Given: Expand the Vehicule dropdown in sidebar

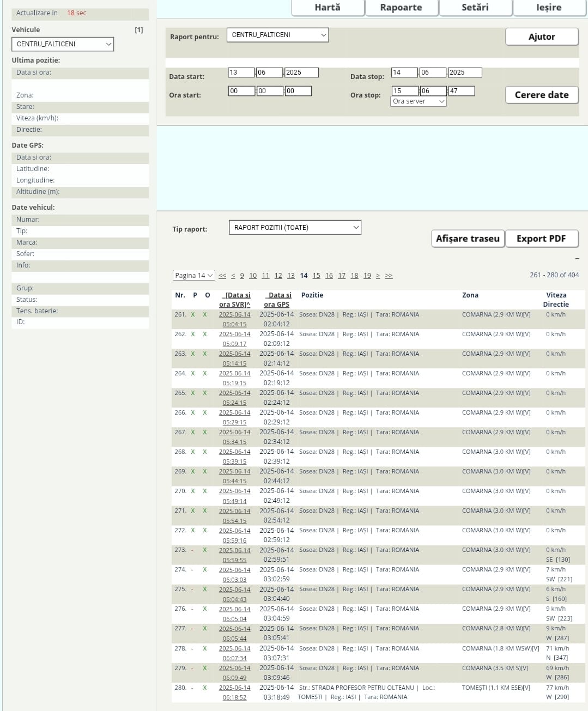Looking at the screenshot, I should 63,44.
